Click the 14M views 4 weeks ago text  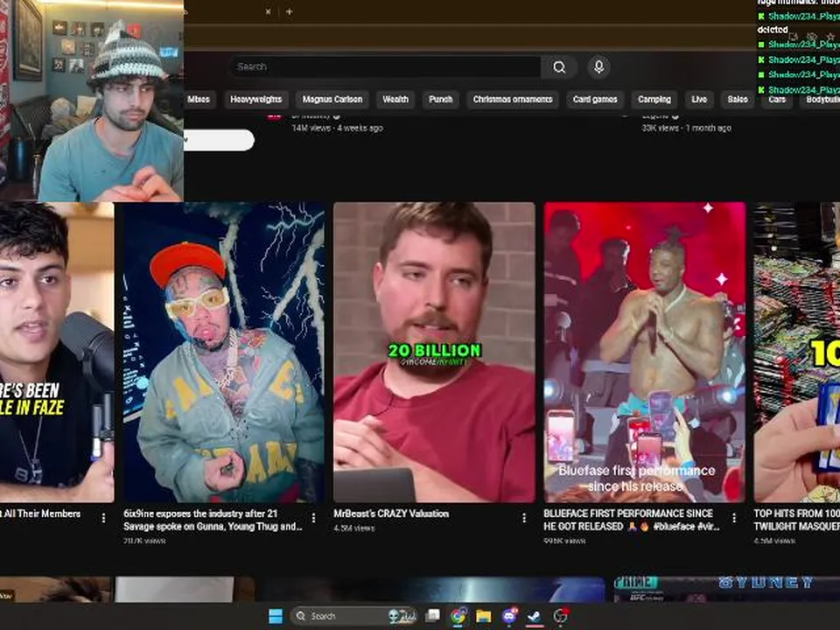point(338,128)
